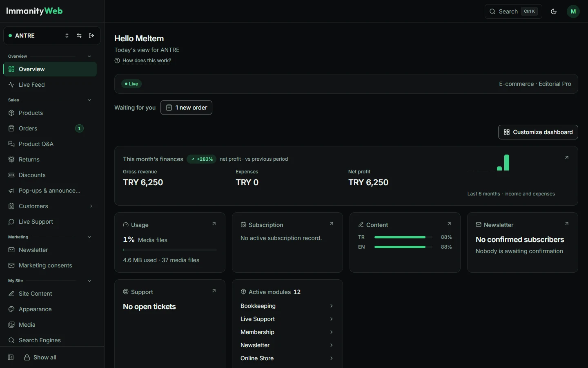Click the switch site arrows icon
The width and height of the screenshot is (588, 368).
point(79,36)
